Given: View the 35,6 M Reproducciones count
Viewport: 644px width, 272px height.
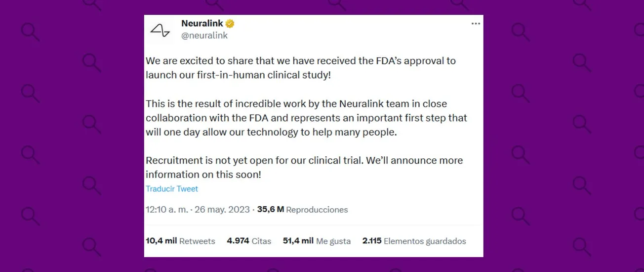Looking at the screenshot, I should [x=302, y=209].
